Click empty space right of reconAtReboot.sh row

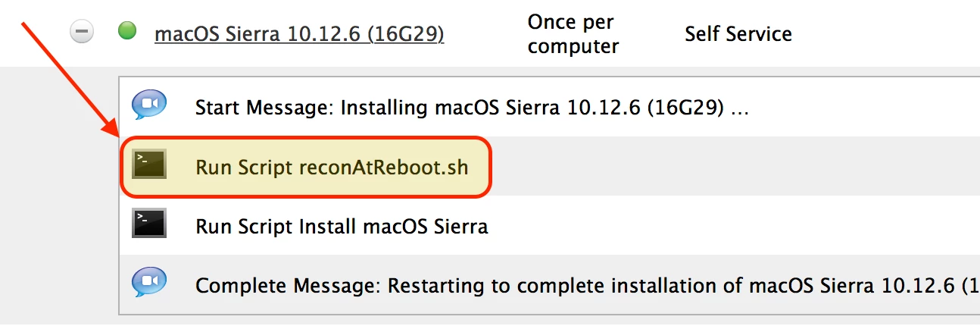735,167
